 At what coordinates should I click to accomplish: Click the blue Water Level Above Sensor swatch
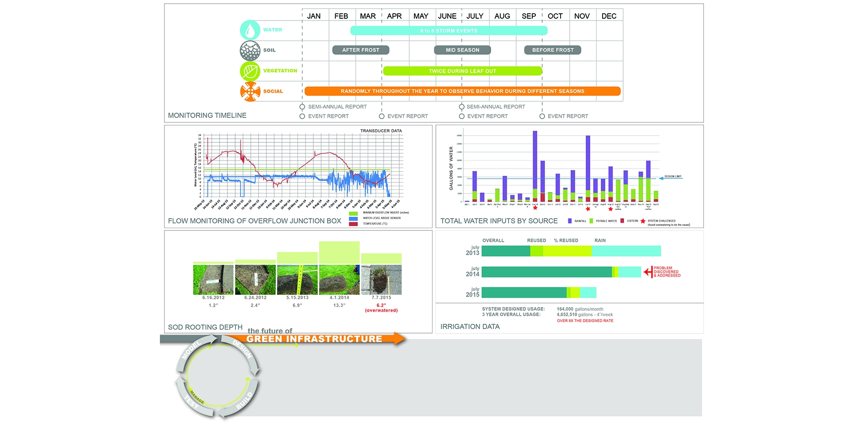(353, 219)
